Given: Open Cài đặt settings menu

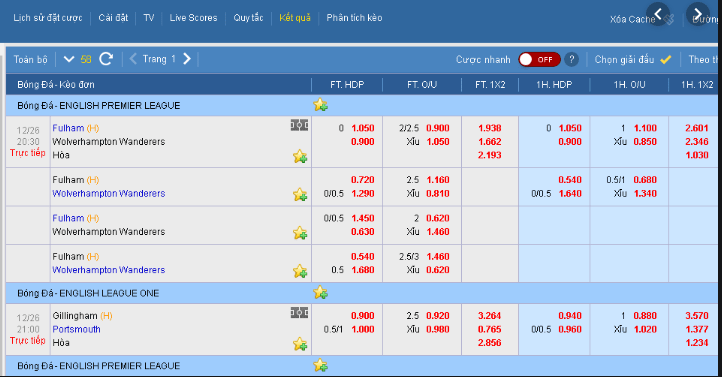Looking at the screenshot, I should [113, 18].
